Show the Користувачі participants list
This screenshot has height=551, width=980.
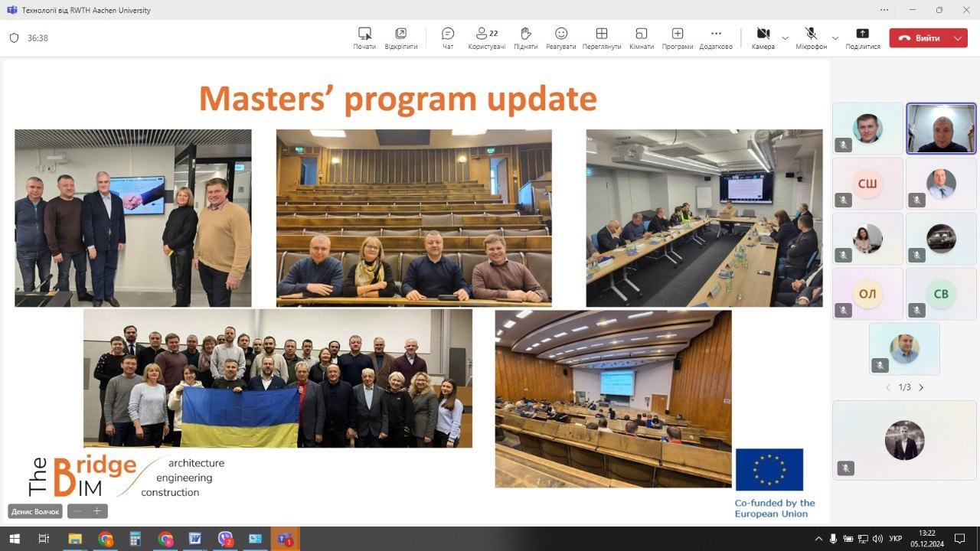[x=487, y=38]
